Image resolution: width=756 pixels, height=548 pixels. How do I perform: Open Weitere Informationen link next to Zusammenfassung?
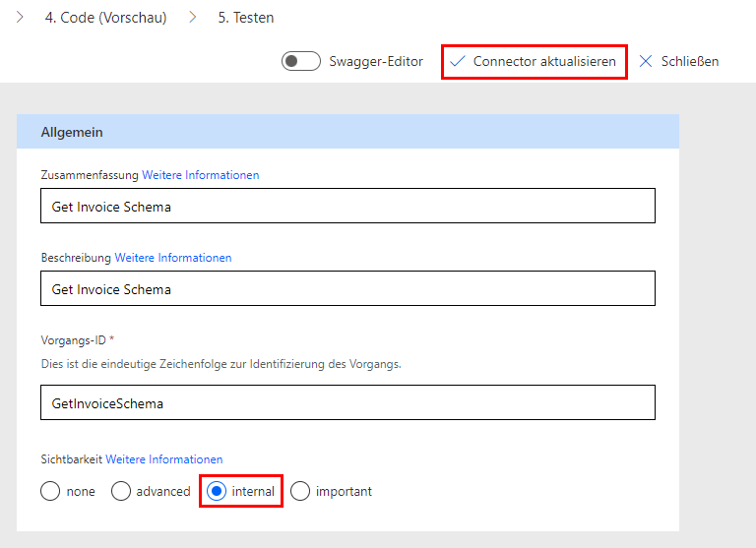click(x=200, y=175)
